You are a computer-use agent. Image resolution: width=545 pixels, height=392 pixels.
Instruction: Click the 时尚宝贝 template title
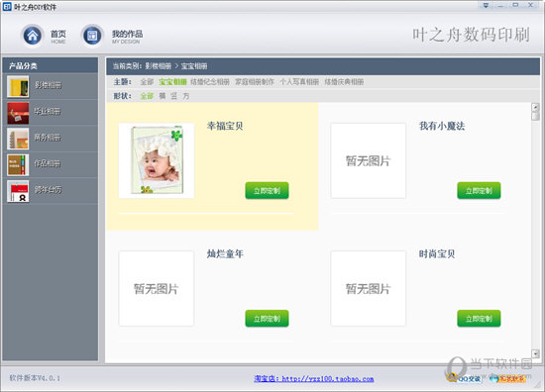pos(437,253)
